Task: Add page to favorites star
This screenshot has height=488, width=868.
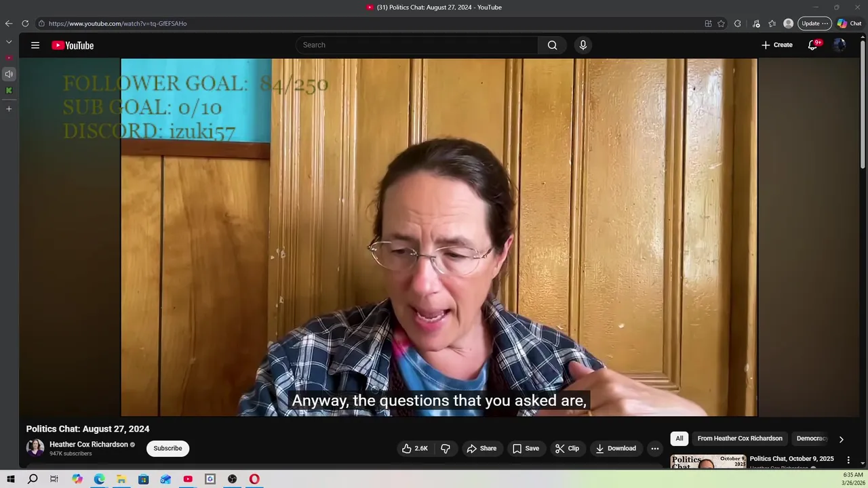Action: tap(721, 23)
